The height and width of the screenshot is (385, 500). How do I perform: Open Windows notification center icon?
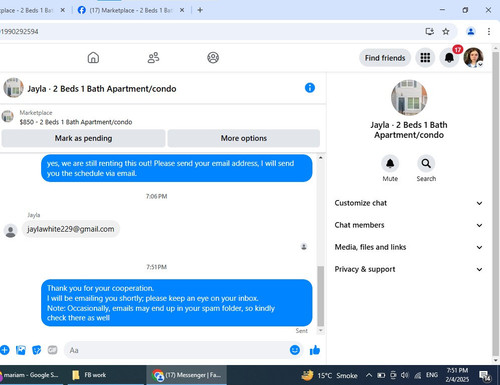485,376
